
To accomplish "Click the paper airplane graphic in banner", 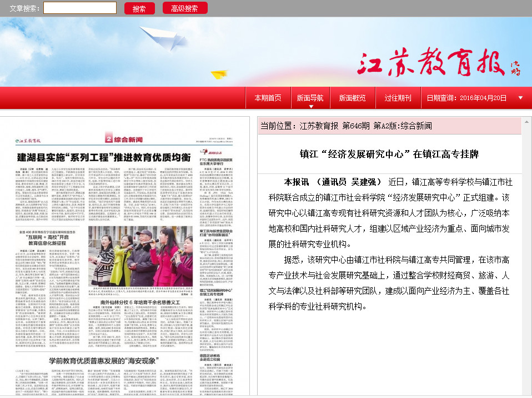I will pos(156,37).
